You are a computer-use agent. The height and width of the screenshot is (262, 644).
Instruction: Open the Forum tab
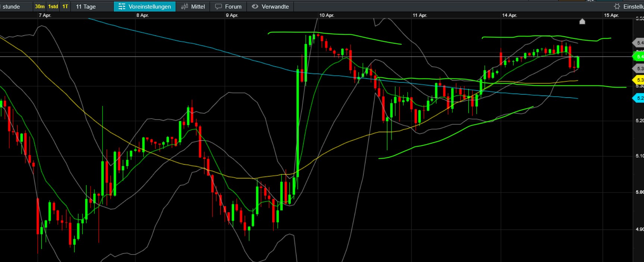(x=228, y=6)
